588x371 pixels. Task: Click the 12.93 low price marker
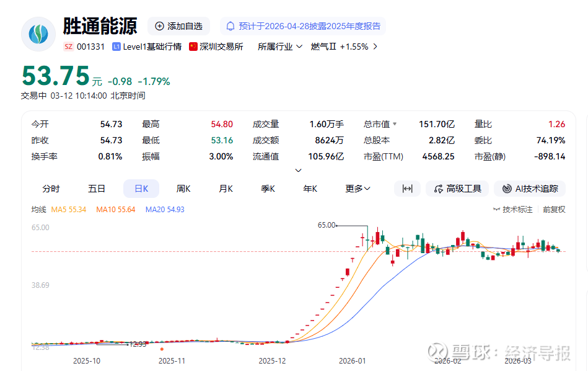point(138,344)
